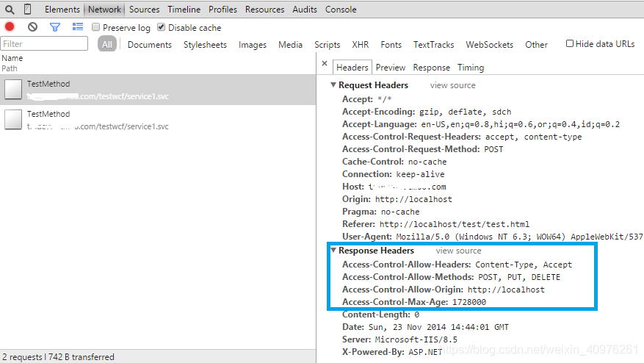Click the Access-Control-Allow-Headers header line
This screenshot has width=644, height=363.
pyautogui.click(x=457, y=265)
